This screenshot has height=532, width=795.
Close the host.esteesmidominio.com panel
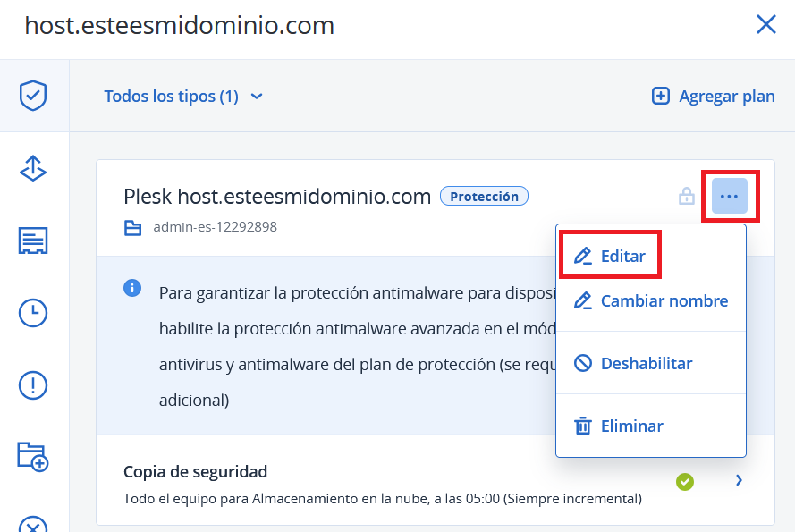765,24
